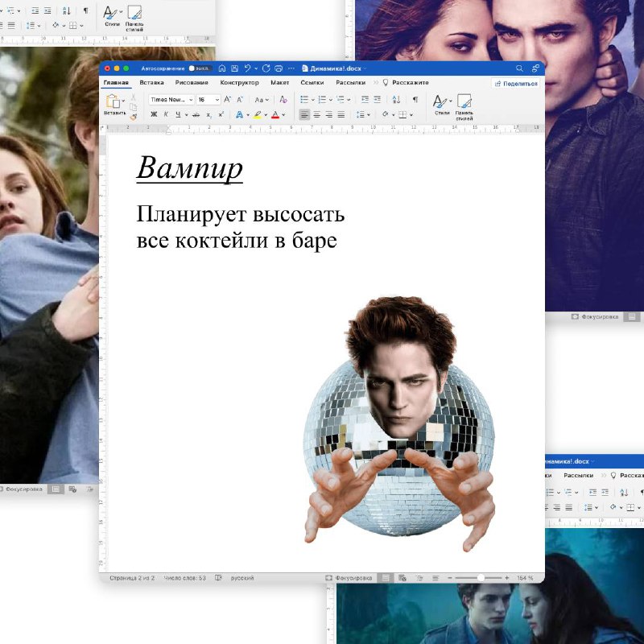Toggle underline with the Ч button
This screenshot has height=644, width=644.
178,114
